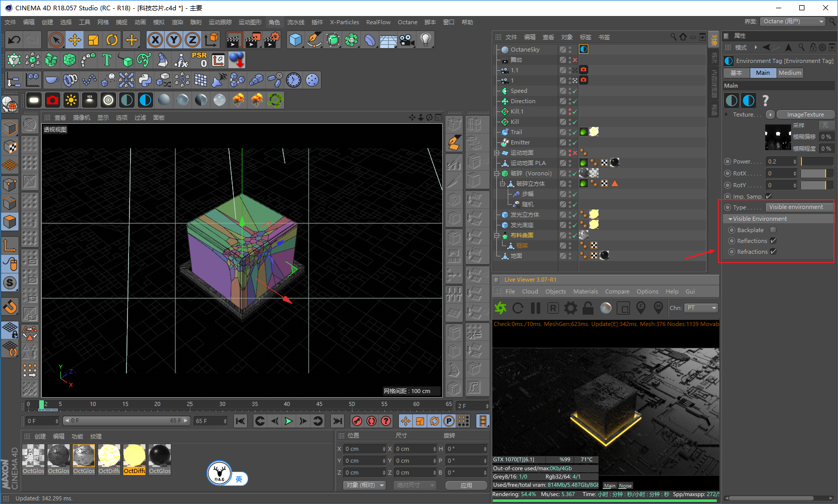838x504 pixels.
Task: Select the Move tool in top toolbar
Action: (75, 40)
